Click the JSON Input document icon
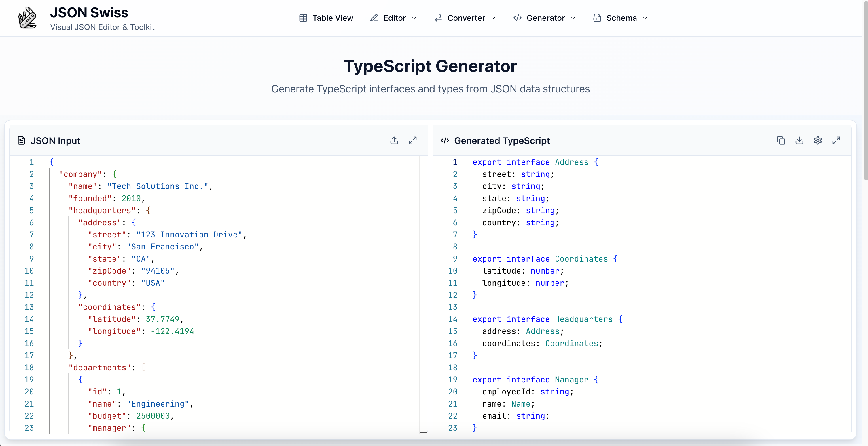Screen dimensions: 868x446 point(21,141)
